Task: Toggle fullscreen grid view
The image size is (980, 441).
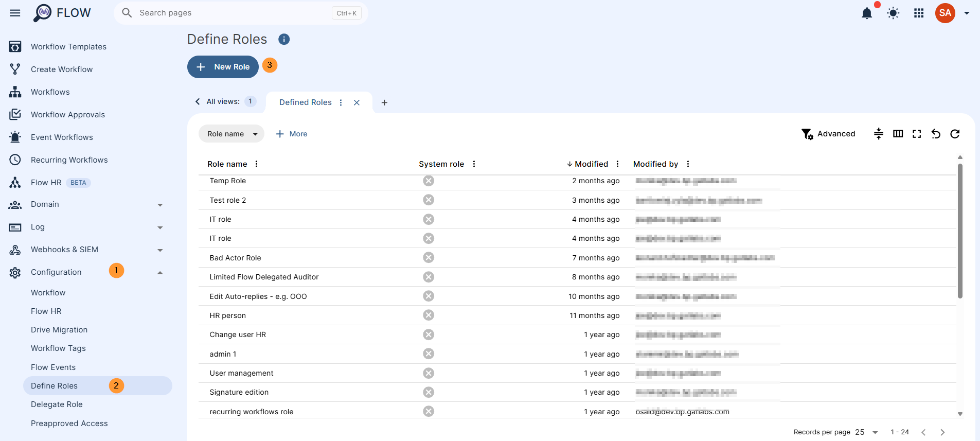Action: click(x=917, y=134)
